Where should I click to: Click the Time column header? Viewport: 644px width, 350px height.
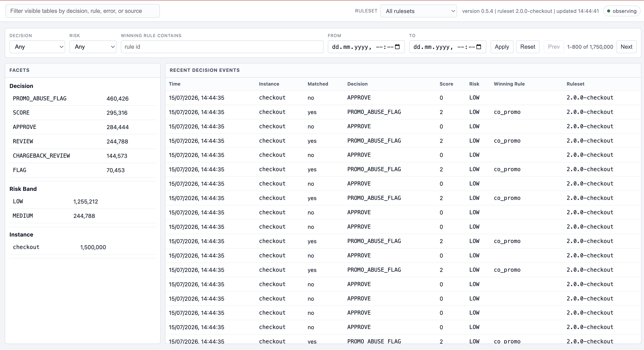pos(175,84)
